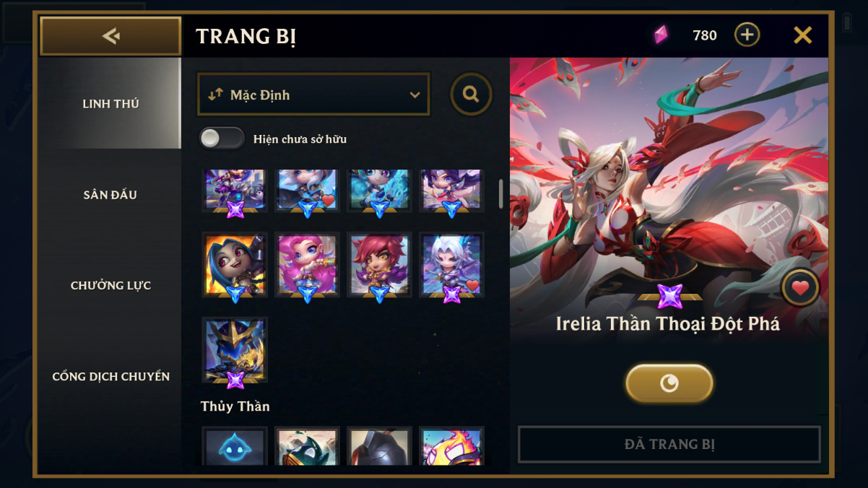Open the CHƯỞNG LỰC tab
The height and width of the screenshot is (488, 868).
(x=110, y=285)
